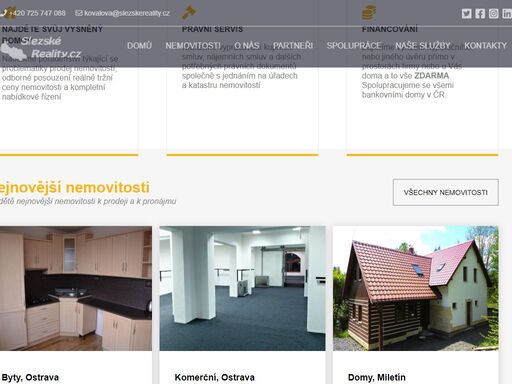This screenshot has height=384, width=512.
Task: Click the coins icon above Financování
Action: click(369, 13)
